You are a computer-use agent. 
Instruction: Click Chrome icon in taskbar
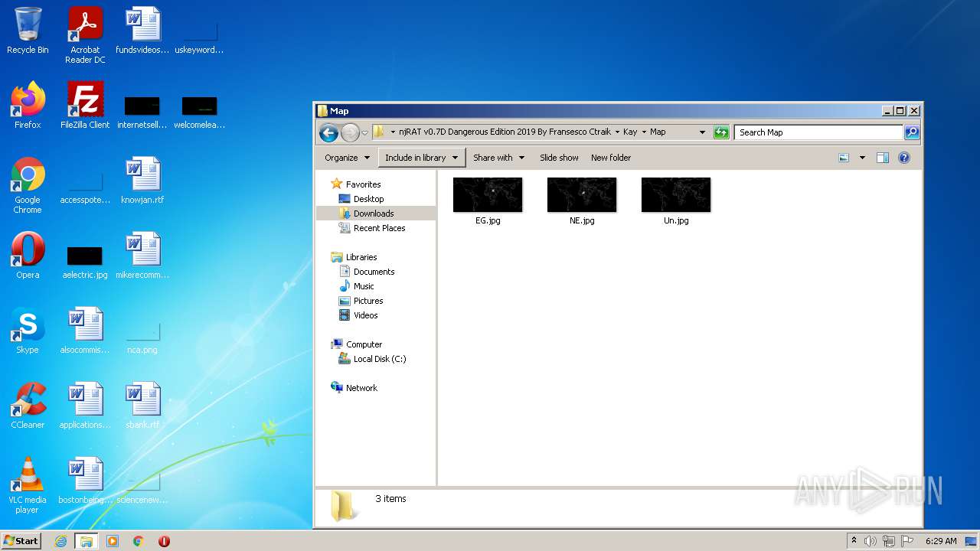click(x=139, y=541)
